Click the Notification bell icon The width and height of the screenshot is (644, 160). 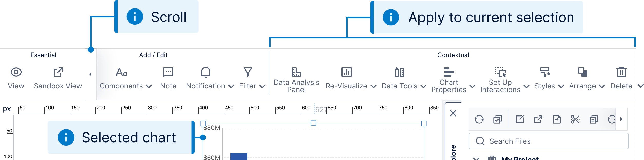pos(206,73)
